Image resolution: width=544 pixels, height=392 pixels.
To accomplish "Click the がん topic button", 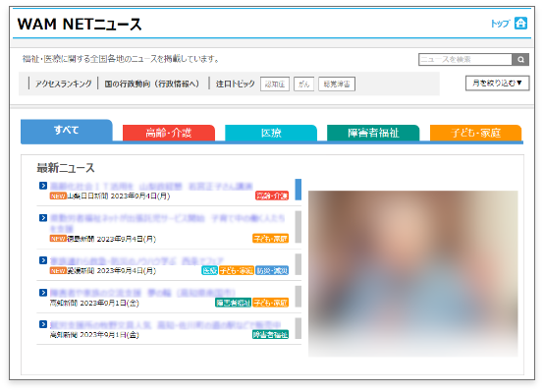I will point(304,84).
